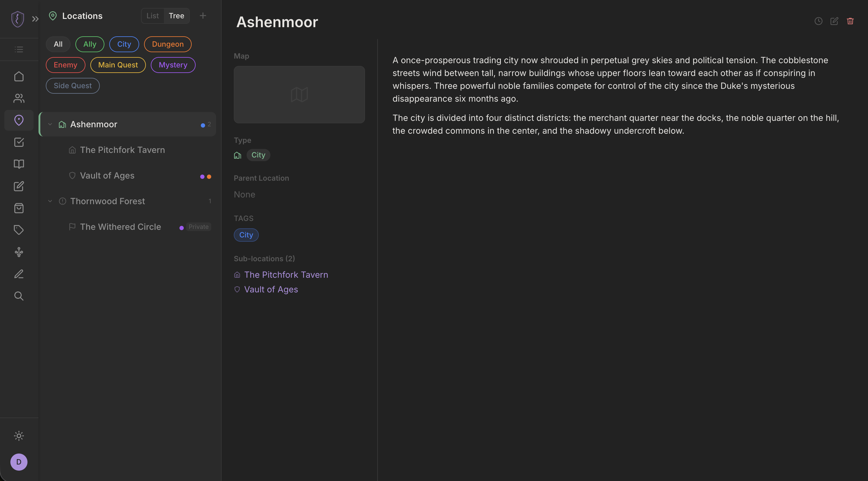Open Locations pin icon in sidebar
This screenshot has height=481, width=868.
(x=19, y=120)
